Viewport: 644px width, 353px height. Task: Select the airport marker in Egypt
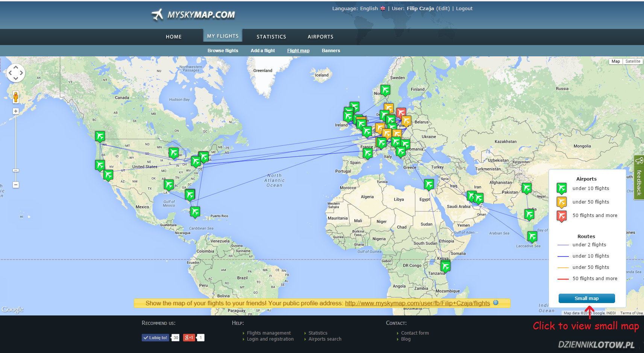[429, 184]
